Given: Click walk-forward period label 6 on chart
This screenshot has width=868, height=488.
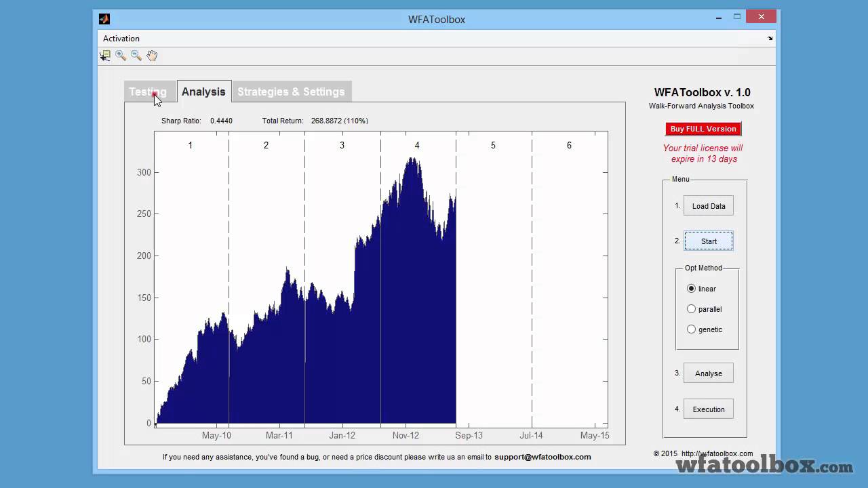Looking at the screenshot, I should pos(569,145).
